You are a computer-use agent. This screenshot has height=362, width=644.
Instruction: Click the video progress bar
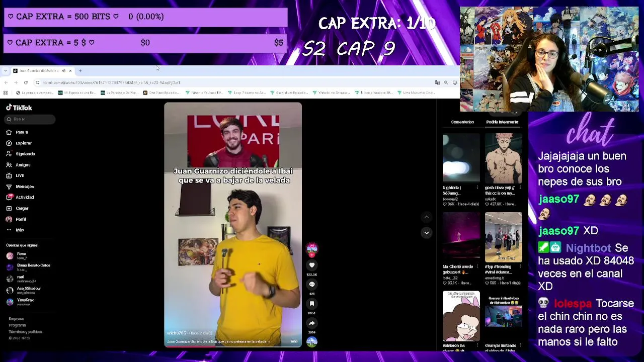[x=233, y=346]
